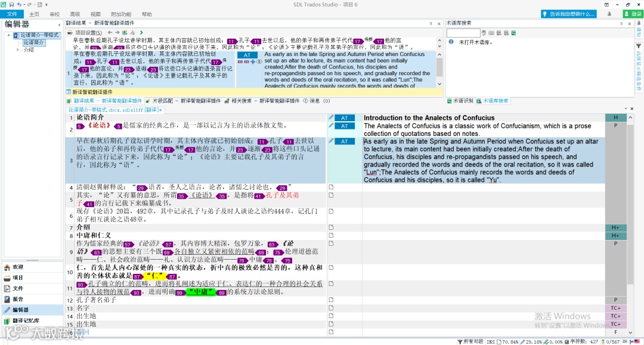Close the 翻译结果 panel
This screenshot has height=345, width=644.
pyautogui.click(x=439, y=23)
